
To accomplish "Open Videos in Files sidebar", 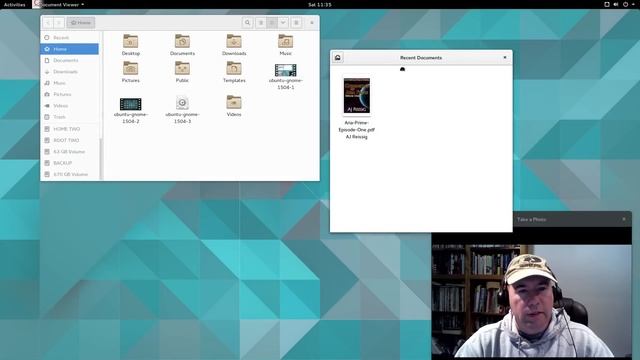I will [x=69, y=106].
